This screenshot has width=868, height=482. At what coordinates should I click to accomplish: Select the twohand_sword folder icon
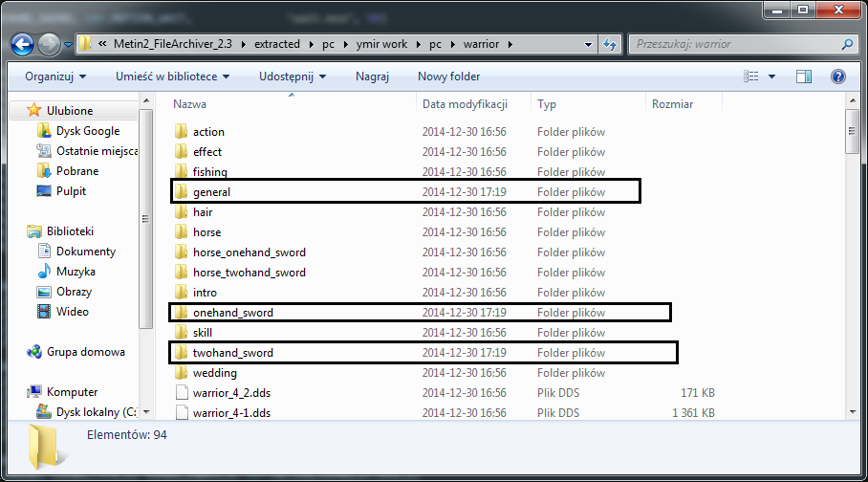[181, 352]
